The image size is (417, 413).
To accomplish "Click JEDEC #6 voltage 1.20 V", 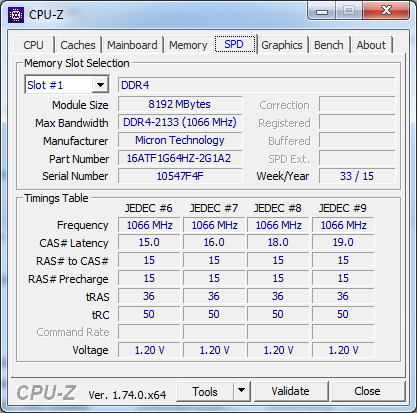I will click(149, 350).
